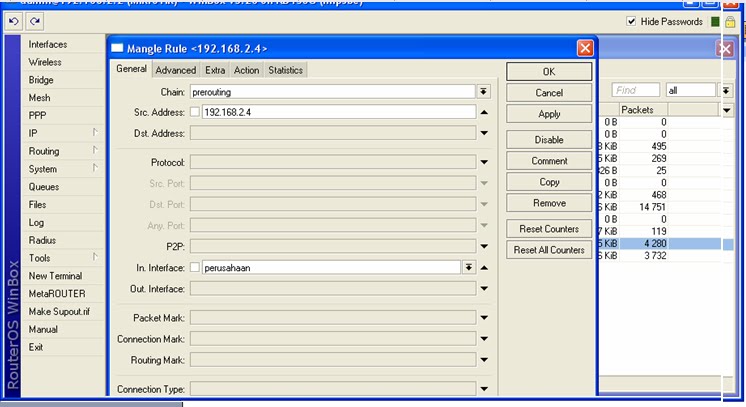The width and height of the screenshot is (746, 407).
Task: Switch to the General tab
Action: point(131,69)
